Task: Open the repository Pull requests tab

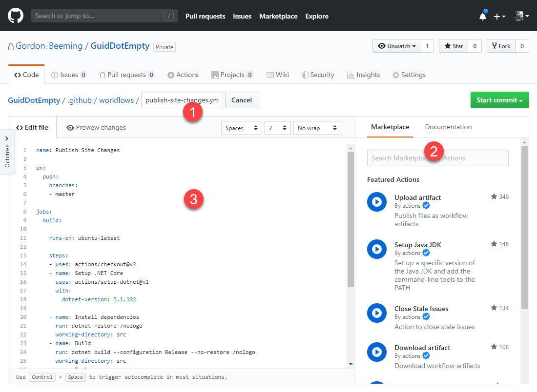Action: pyautogui.click(x=127, y=75)
